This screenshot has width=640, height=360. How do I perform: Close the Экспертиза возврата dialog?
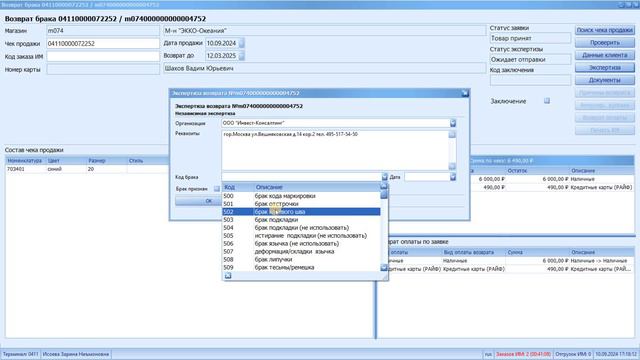coord(465,93)
